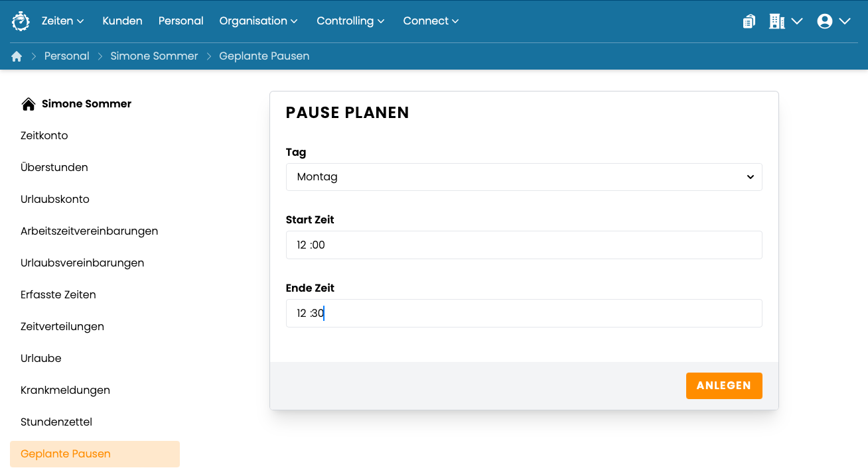Expand the Zeiten menu
This screenshot has height=476, width=868.
click(63, 21)
